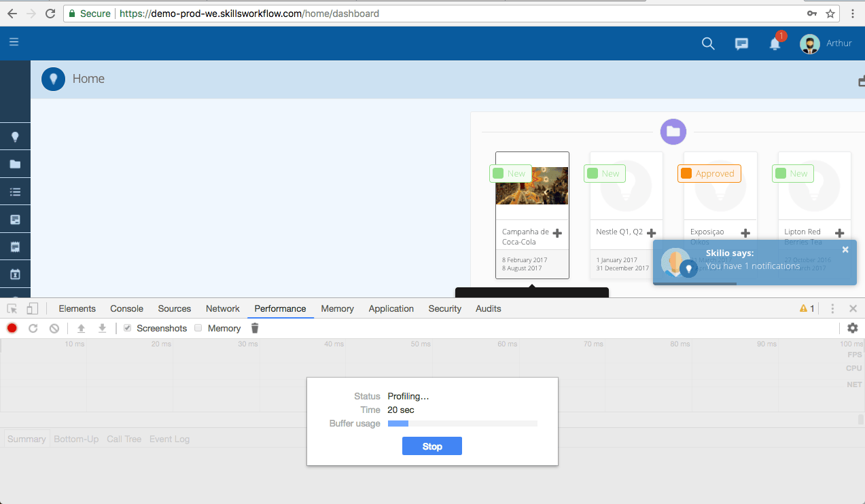865x504 pixels.
Task: Dismiss the Skilio notification popup
Action: [x=845, y=249]
